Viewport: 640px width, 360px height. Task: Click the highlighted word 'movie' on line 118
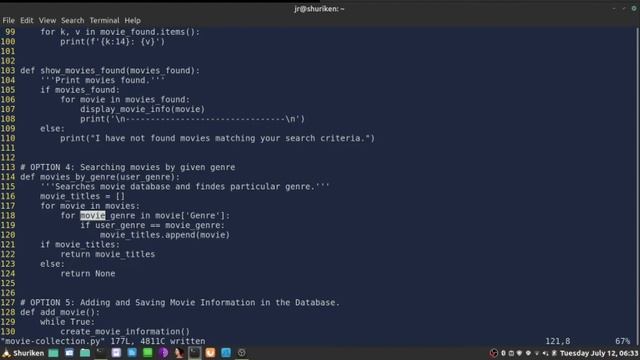click(x=93, y=216)
